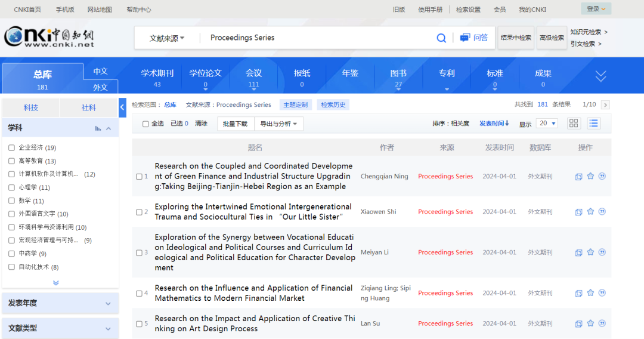Click the search magnifier icon
The image size is (644, 339).
click(x=441, y=38)
